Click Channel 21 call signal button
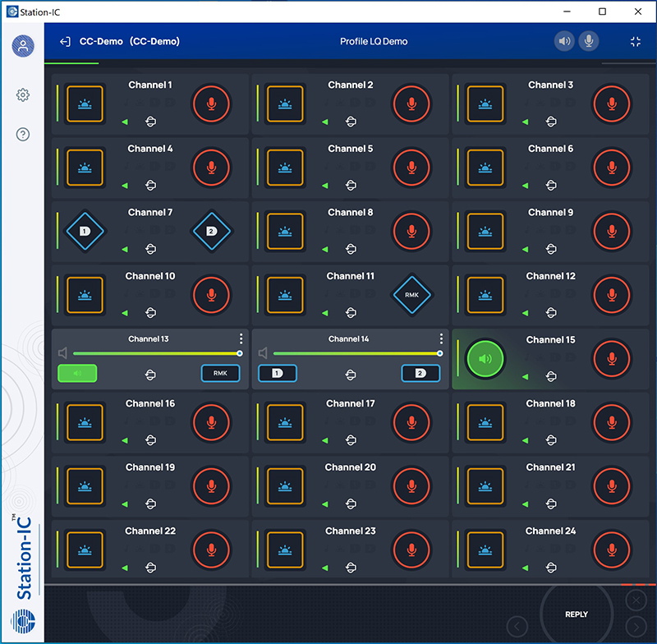The height and width of the screenshot is (644, 657). 485,486
